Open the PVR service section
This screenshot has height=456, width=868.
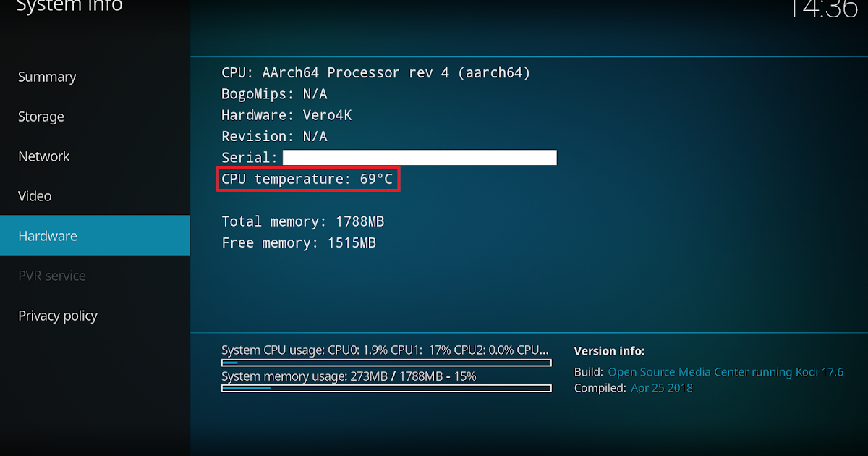[x=51, y=275]
